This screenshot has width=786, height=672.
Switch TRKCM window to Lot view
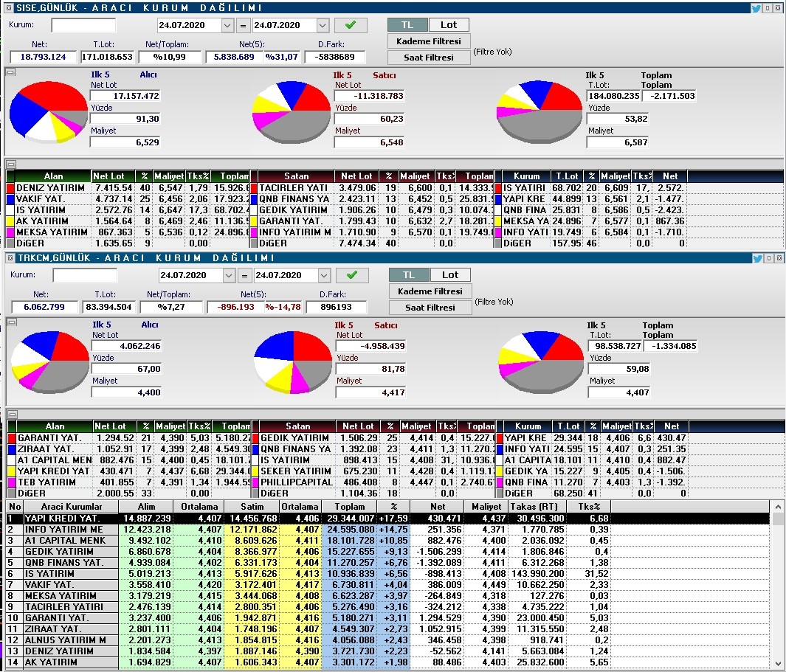[450, 275]
